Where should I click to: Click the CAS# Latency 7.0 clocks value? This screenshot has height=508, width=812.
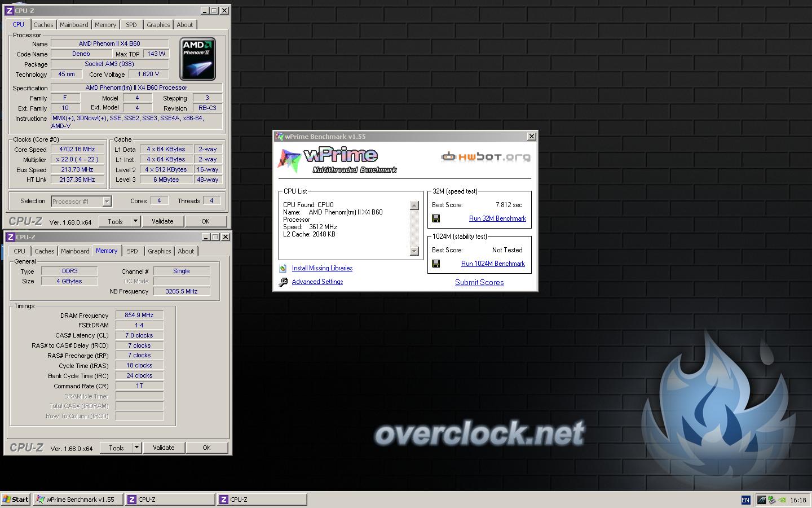(139, 335)
